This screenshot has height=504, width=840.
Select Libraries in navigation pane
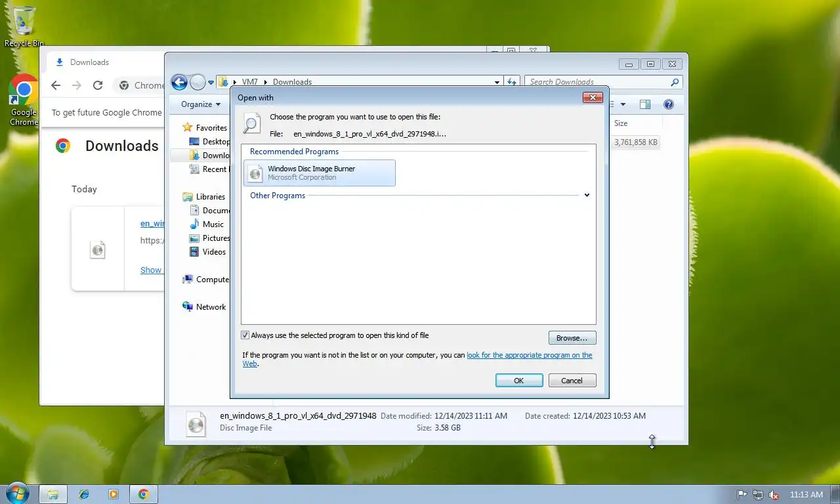[204, 197]
